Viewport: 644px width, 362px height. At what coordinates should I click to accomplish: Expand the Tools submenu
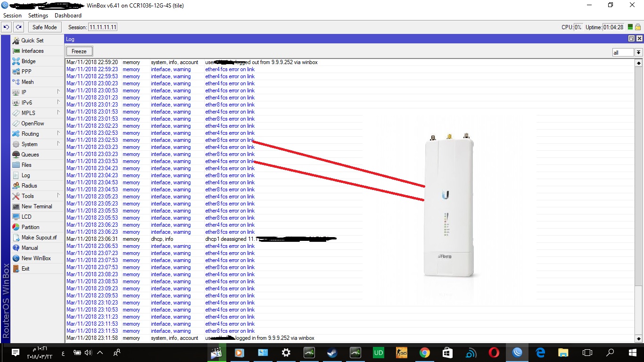click(x=58, y=196)
